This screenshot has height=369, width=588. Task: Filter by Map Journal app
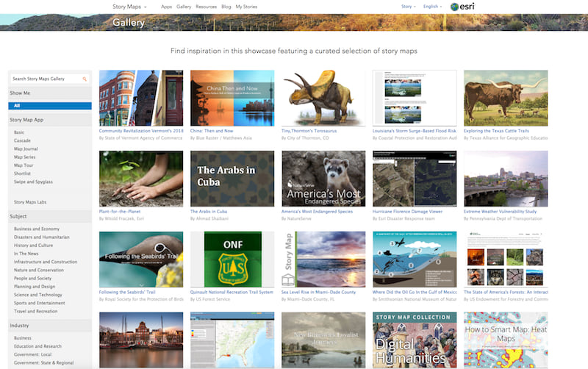(26, 149)
